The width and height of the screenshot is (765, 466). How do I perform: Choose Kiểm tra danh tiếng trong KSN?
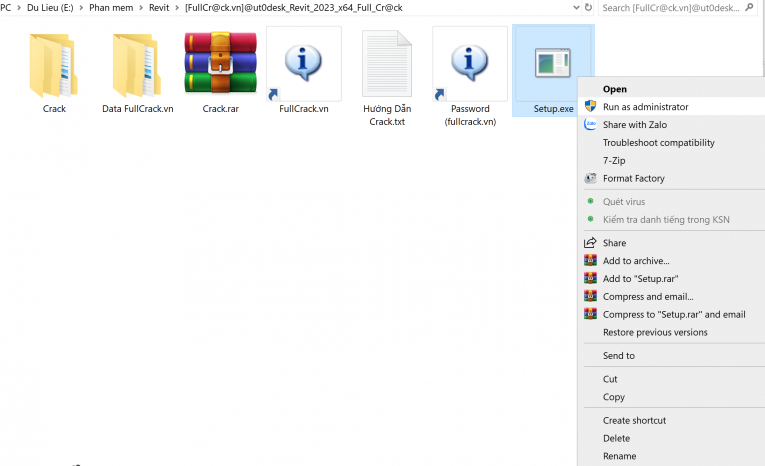(671, 220)
